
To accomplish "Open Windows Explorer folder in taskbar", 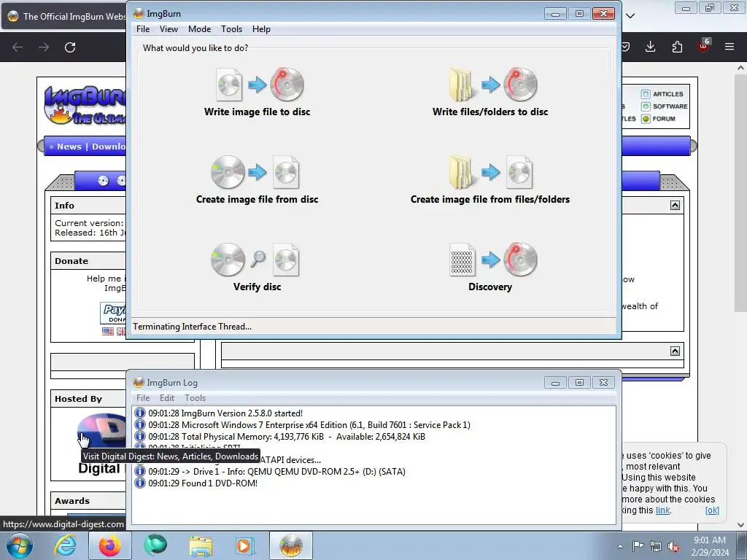I will pos(201,545).
